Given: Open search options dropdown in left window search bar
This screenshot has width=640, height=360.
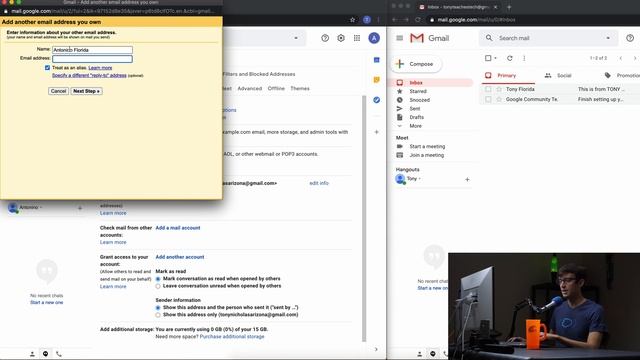Looking at the screenshot, I should point(296,38).
